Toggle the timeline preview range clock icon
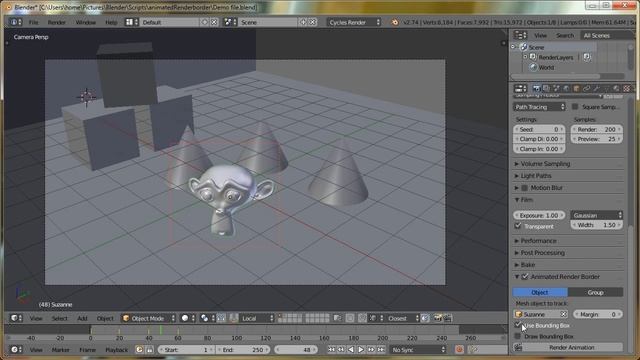Screen dimensions: 640x360 click(140, 349)
